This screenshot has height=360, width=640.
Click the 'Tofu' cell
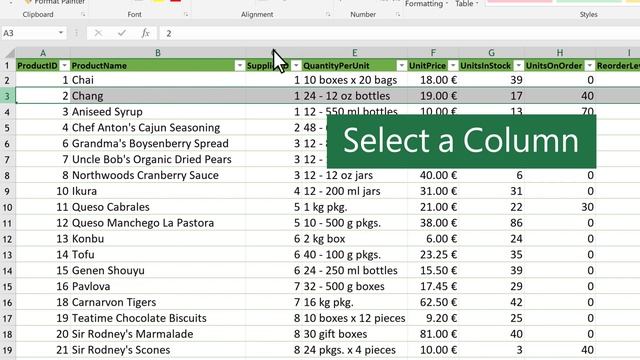click(158, 255)
